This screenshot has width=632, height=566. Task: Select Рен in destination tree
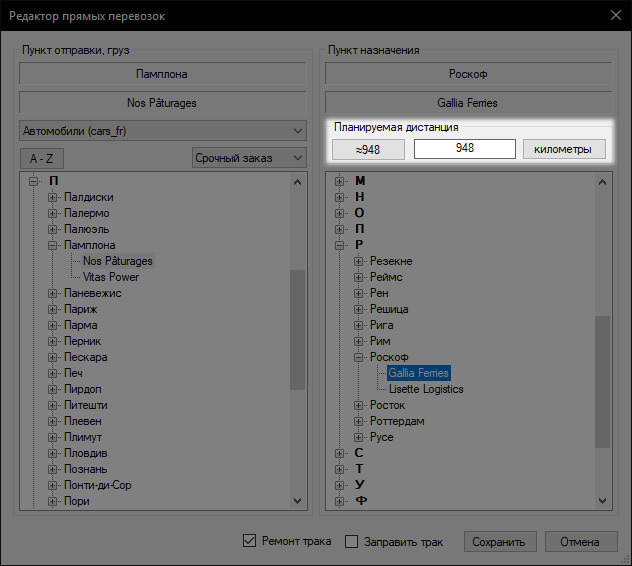(379, 293)
